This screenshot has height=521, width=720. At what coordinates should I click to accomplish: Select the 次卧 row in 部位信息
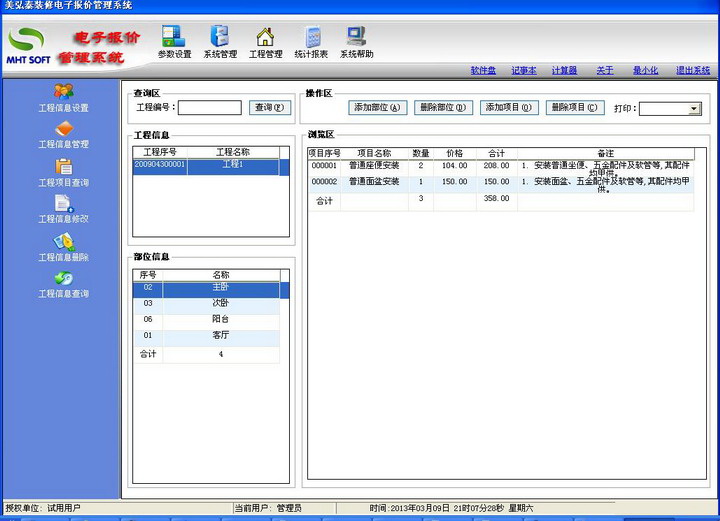click(206, 305)
